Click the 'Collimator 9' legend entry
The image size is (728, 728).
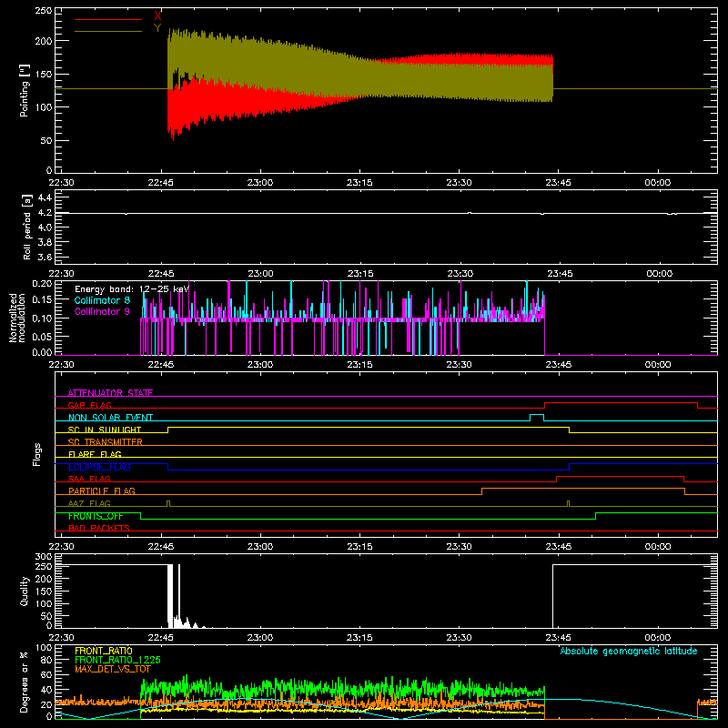[102, 311]
